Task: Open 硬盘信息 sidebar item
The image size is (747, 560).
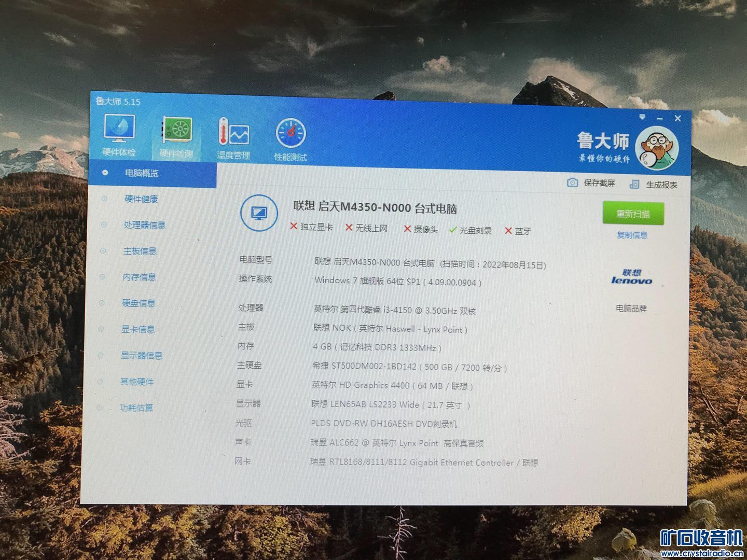Action: pos(139,303)
